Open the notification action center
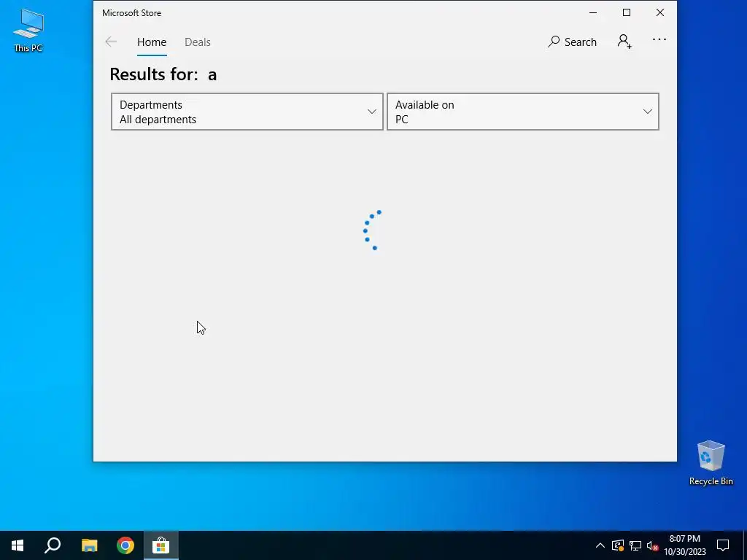747x560 pixels. tap(723, 545)
